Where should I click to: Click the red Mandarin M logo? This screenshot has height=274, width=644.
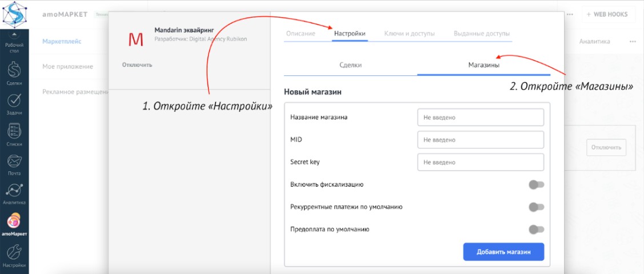[136, 39]
